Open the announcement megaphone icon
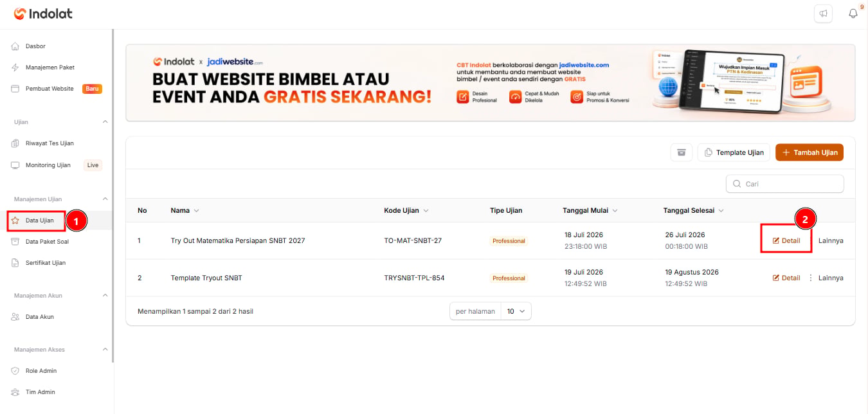This screenshot has width=868, height=414. point(823,14)
